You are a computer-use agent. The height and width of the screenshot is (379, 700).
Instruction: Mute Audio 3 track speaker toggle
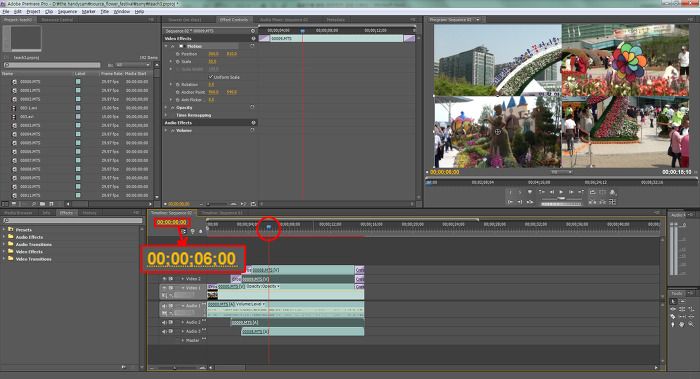164,332
